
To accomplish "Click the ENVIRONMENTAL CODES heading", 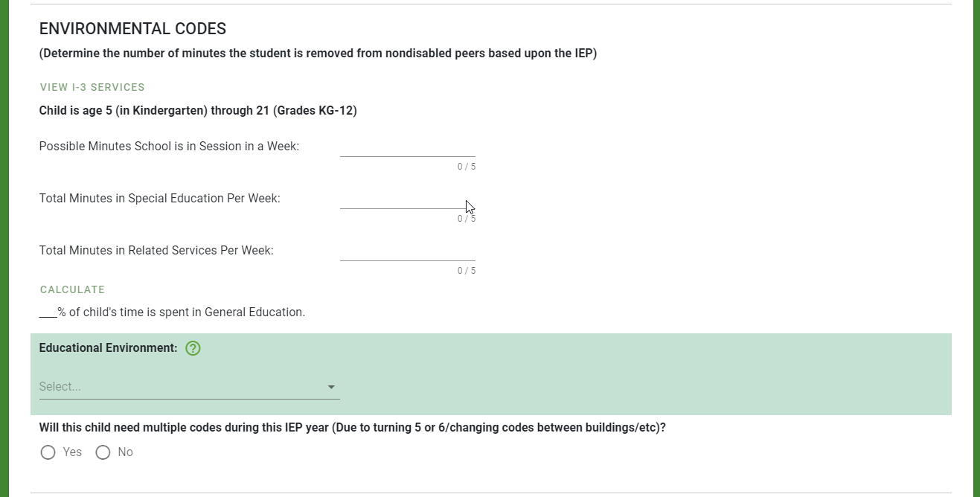I will click(x=132, y=29).
